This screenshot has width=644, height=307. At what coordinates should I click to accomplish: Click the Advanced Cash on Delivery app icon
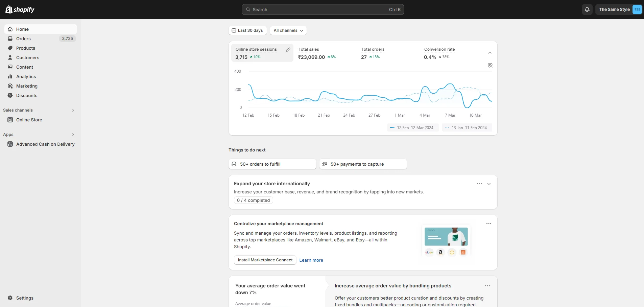click(x=10, y=144)
